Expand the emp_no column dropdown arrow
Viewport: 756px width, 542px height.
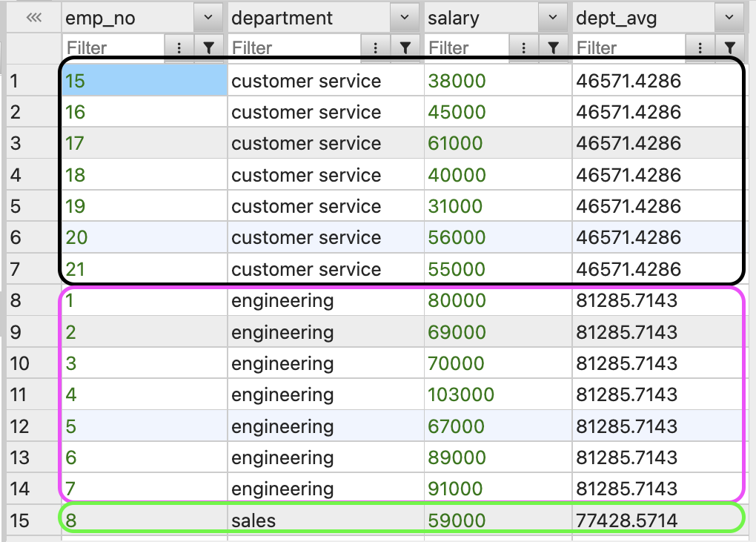pos(208,17)
